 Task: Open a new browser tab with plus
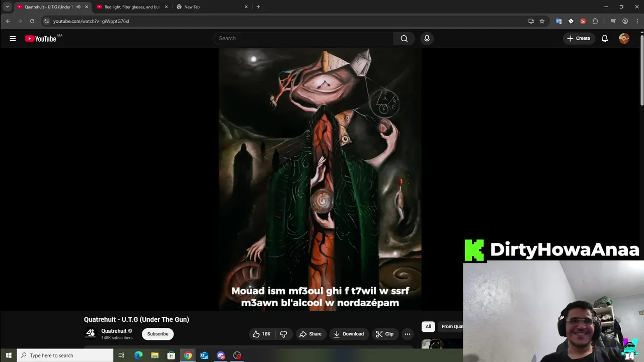pos(258,7)
